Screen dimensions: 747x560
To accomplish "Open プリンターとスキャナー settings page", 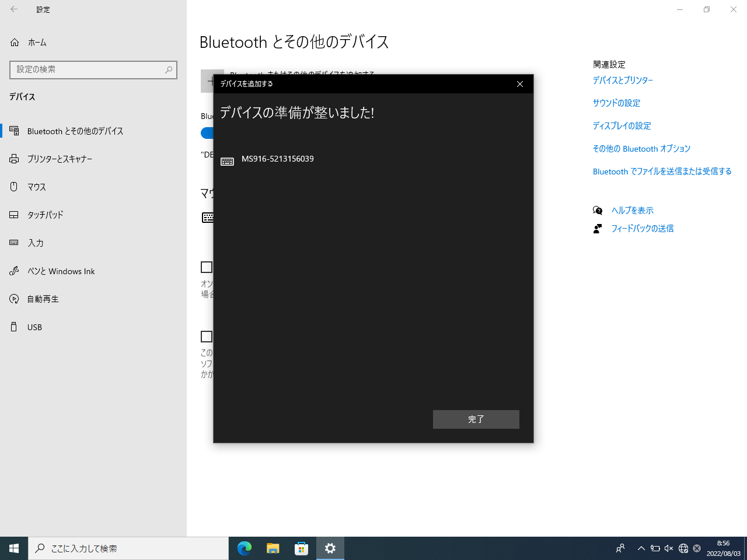I will click(x=60, y=159).
